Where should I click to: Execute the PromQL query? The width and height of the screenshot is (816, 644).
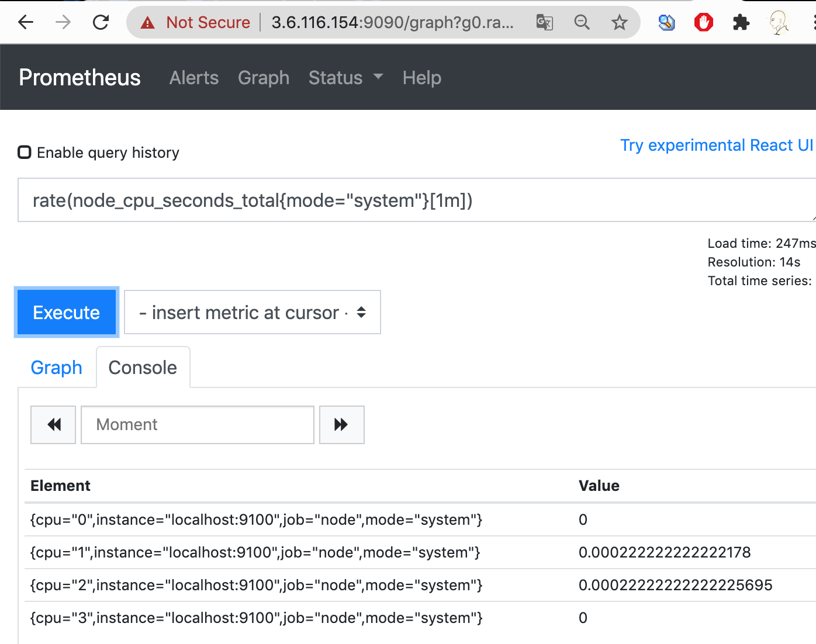(x=66, y=312)
